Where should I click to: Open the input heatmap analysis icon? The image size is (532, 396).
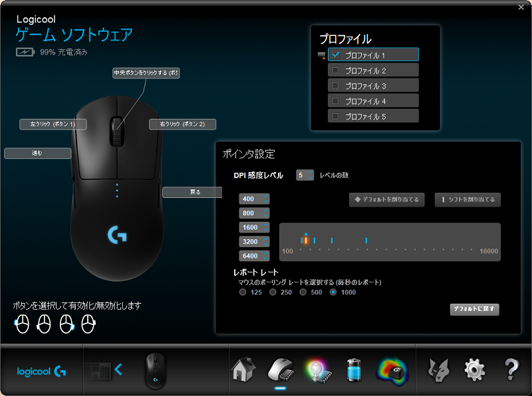tap(393, 371)
